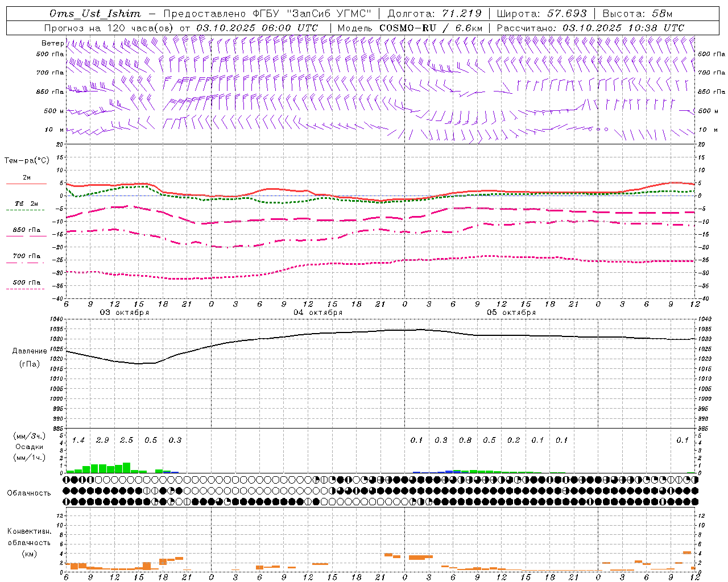Click the 04 октября date label
Screen dimensions: 728x582
click(x=318, y=313)
